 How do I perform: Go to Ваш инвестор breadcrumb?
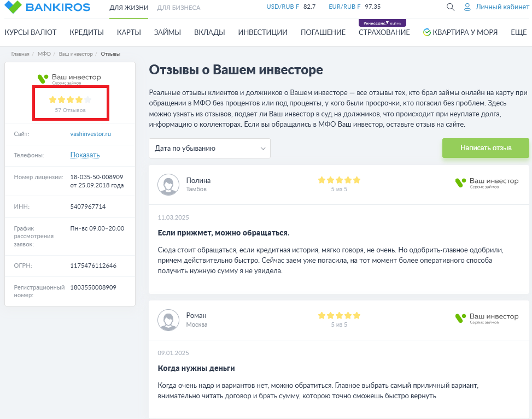[x=75, y=54]
